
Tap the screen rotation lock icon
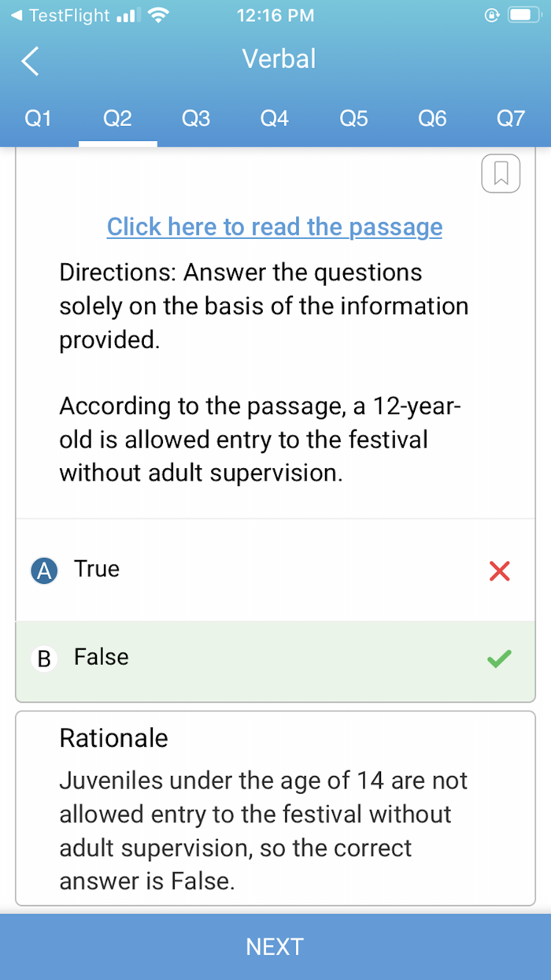coord(492,16)
